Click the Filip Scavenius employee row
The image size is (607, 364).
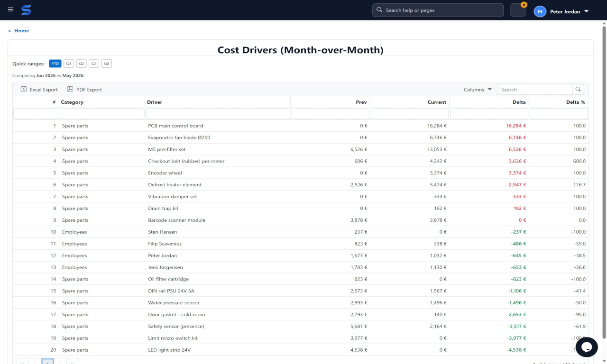301,244
